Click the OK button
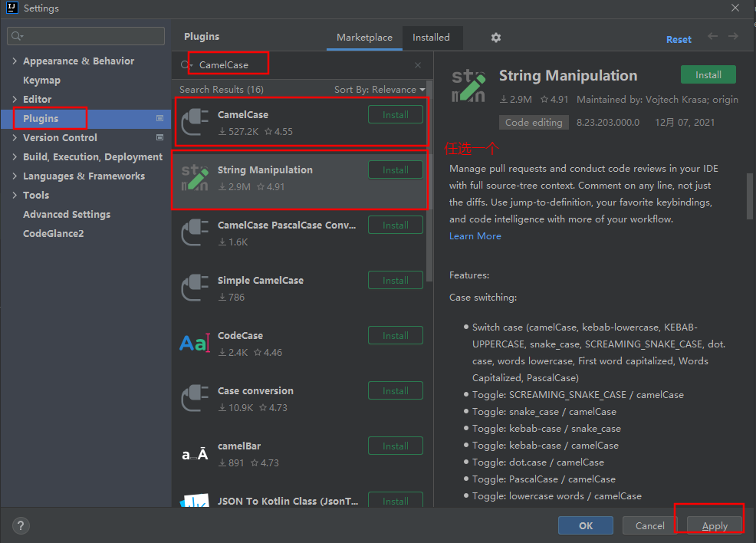Viewport: 756px width, 543px height. [x=586, y=525]
